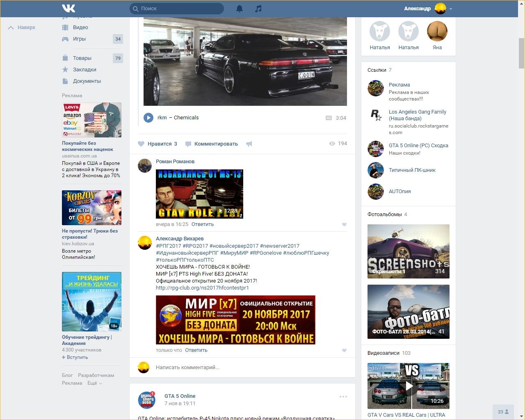
Task: Open the black car photo in the post
Action: (245, 62)
